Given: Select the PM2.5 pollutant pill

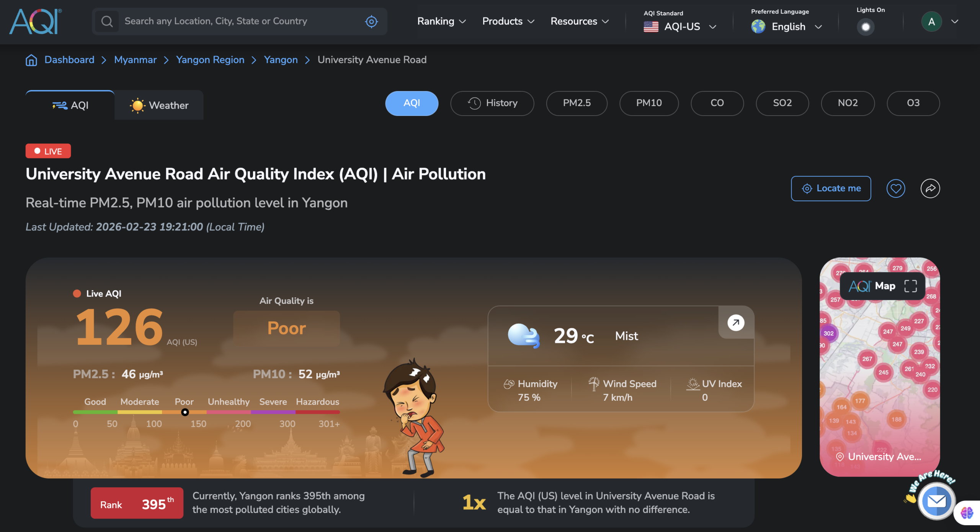Looking at the screenshot, I should (576, 103).
